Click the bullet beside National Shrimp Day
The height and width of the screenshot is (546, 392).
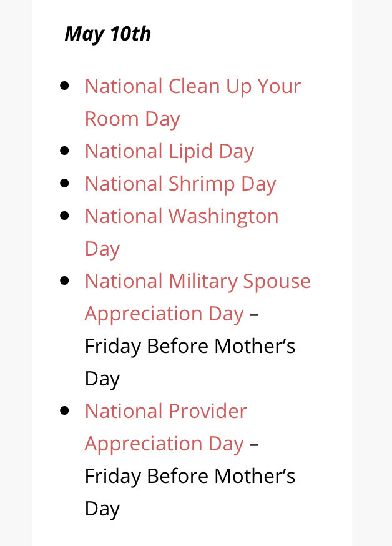64,183
